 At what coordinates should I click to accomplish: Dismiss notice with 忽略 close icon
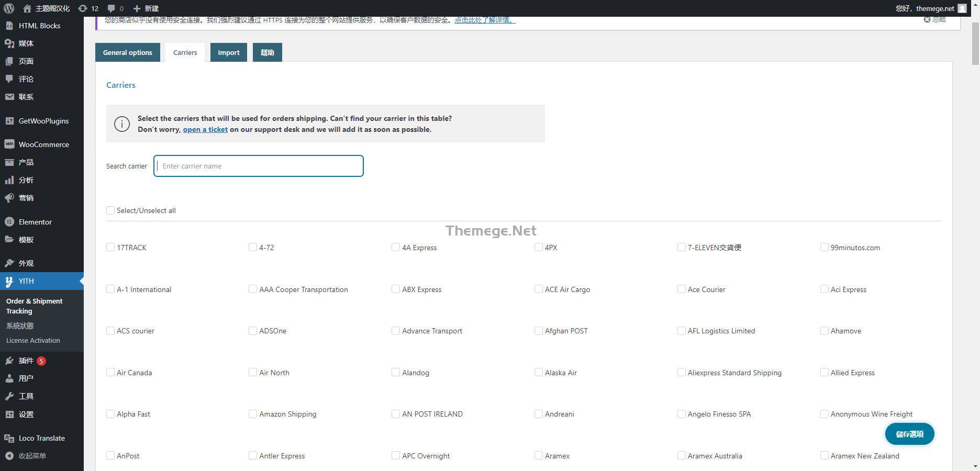927,20
